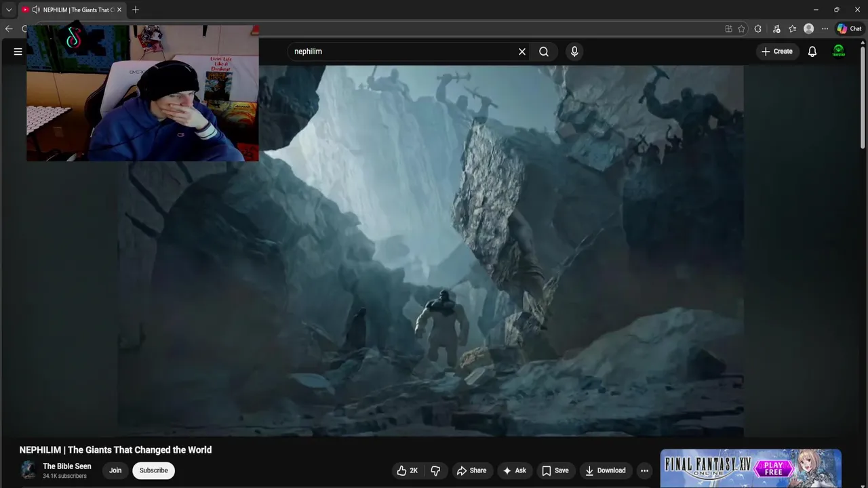Open the tab search dropdown arrow
This screenshot has width=868, height=488.
click(x=9, y=9)
